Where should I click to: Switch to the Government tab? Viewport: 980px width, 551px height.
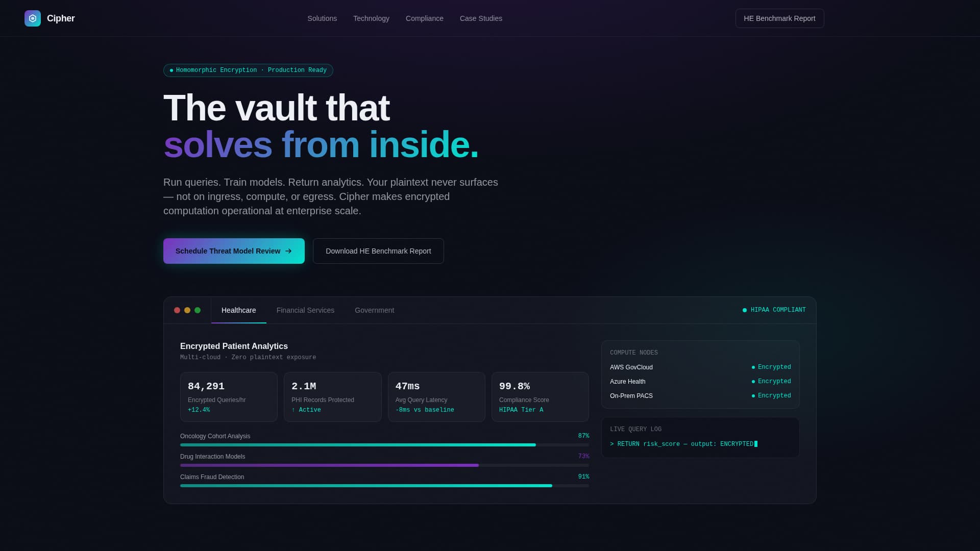(374, 310)
